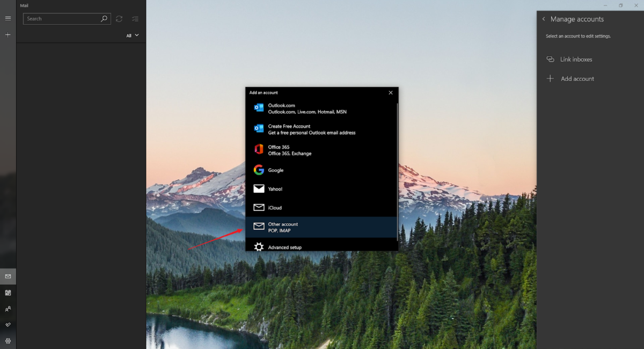Viewport: 644px width, 349px height.
Task: Restore down the Mail window
Action: [621, 5]
